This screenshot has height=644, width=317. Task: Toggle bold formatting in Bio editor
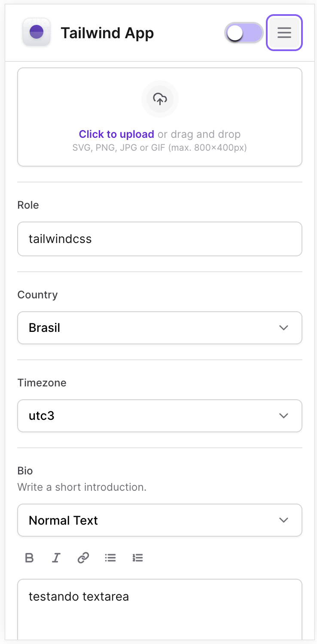pyautogui.click(x=29, y=558)
